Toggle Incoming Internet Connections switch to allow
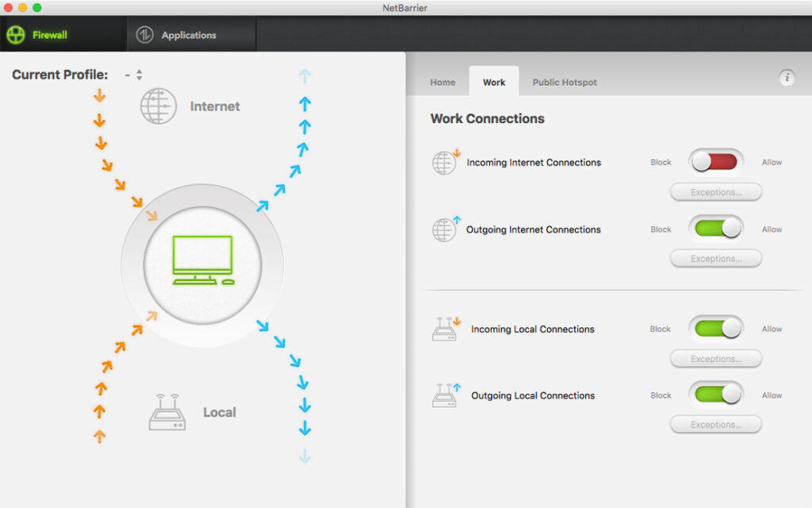This screenshot has height=508, width=812. point(715,162)
